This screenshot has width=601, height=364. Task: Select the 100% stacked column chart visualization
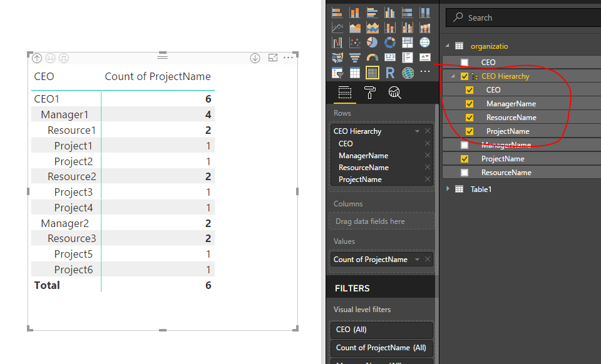(424, 13)
